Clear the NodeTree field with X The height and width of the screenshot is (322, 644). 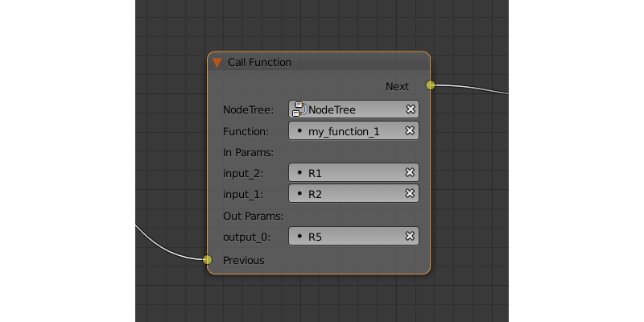point(410,109)
